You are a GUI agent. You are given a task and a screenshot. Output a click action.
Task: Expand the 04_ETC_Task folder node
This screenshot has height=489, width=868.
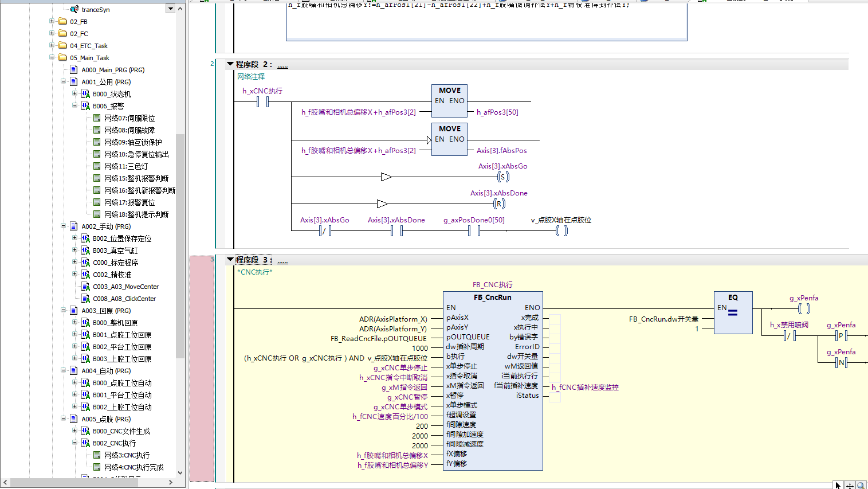pos(52,45)
